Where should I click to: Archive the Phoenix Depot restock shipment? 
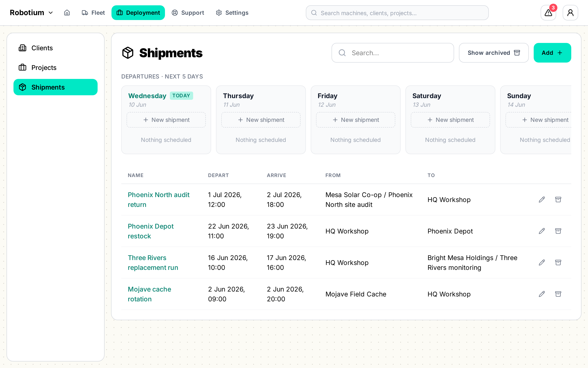[x=558, y=231]
